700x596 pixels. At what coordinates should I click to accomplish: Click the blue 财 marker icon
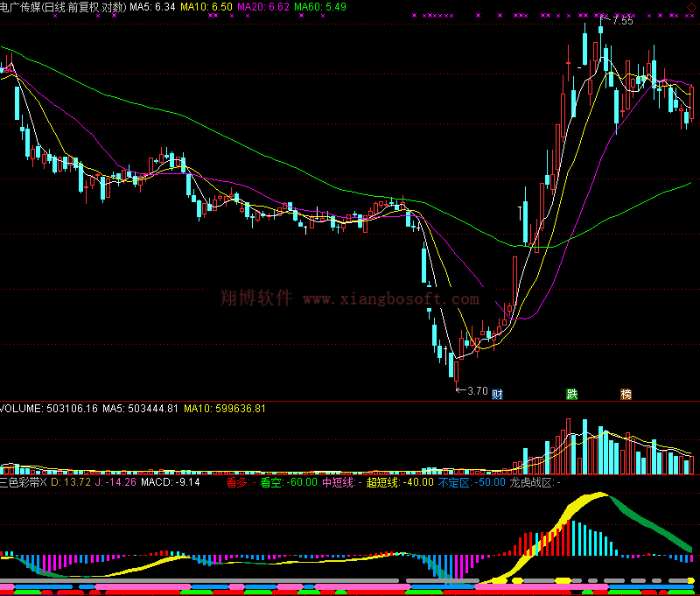(497, 394)
